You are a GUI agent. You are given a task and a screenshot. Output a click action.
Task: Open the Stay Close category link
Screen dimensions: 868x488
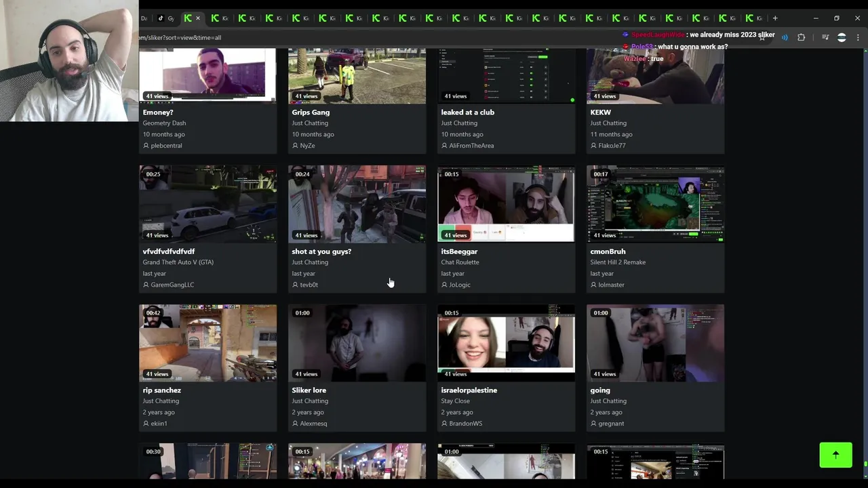[x=455, y=401]
